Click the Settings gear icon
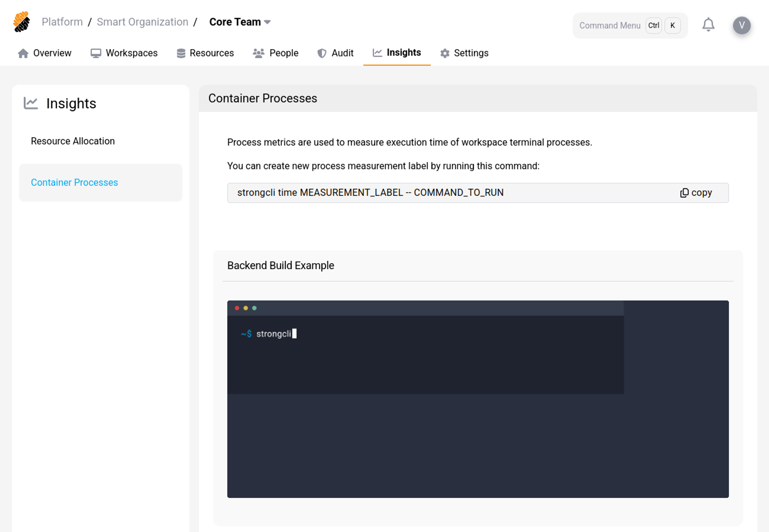The height and width of the screenshot is (532, 769). [444, 53]
